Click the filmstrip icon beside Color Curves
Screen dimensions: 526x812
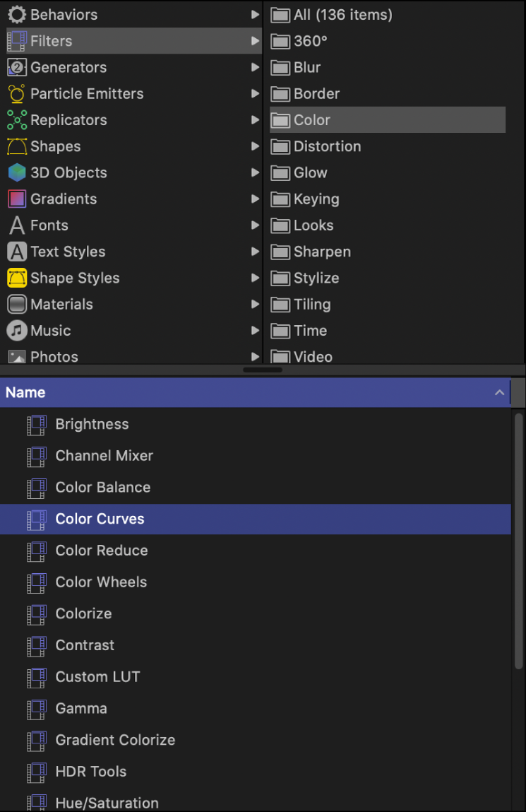36,519
